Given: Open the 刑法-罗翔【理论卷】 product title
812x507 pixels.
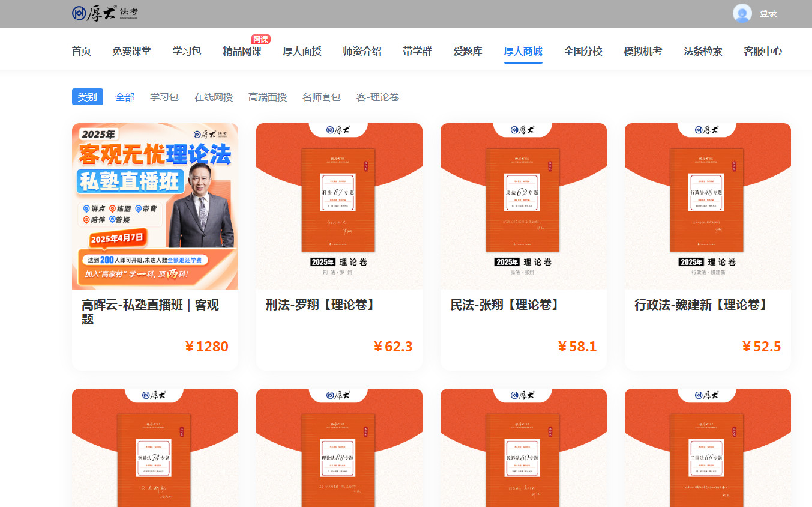Looking at the screenshot, I should [322, 305].
